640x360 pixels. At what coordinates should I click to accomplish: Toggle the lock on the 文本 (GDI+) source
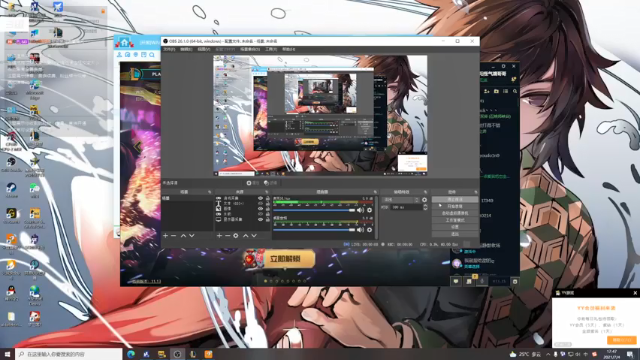(268, 203)
